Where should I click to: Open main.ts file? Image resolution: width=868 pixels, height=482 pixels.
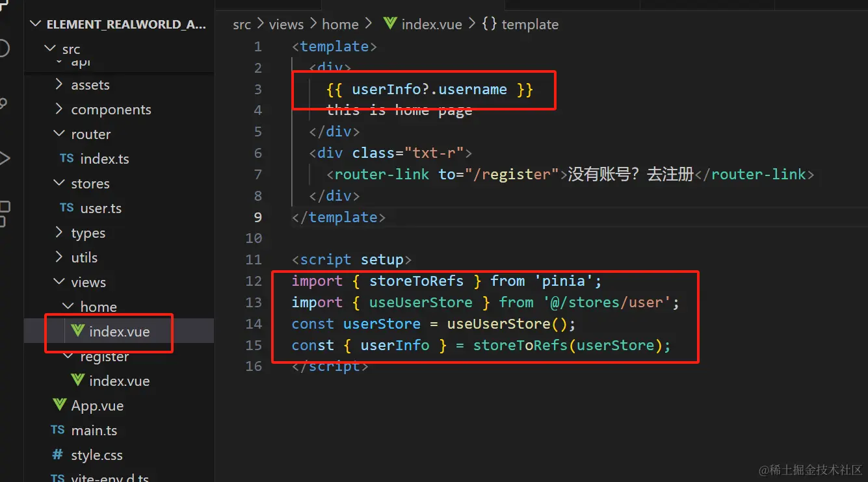click(x=94, y=431)
